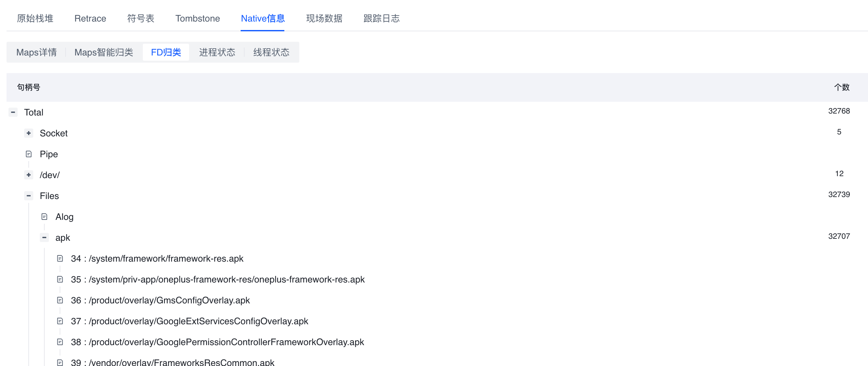Select the 线程状态 sub-tab

(271, 52)
